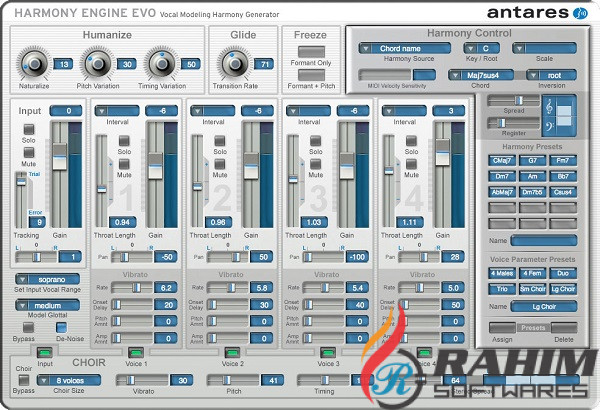
Task: Solo harmony voice 4
Action: click(x=411, y=141)
